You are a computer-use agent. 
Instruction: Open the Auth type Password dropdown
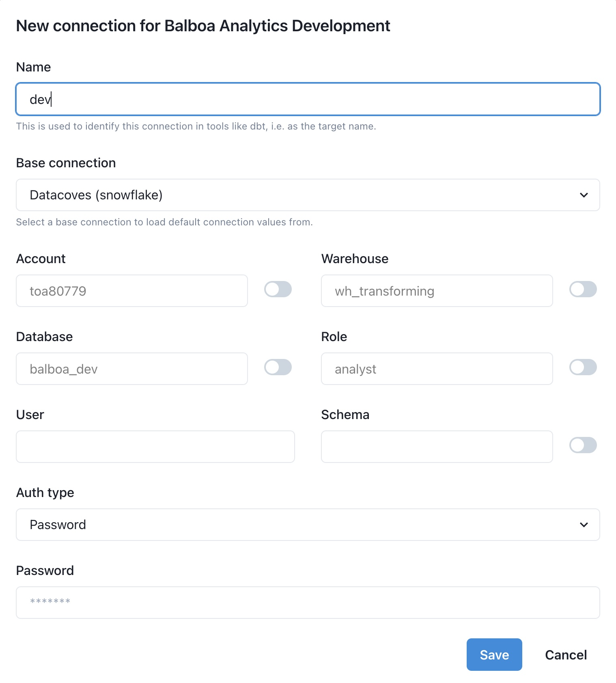[308, 525]
